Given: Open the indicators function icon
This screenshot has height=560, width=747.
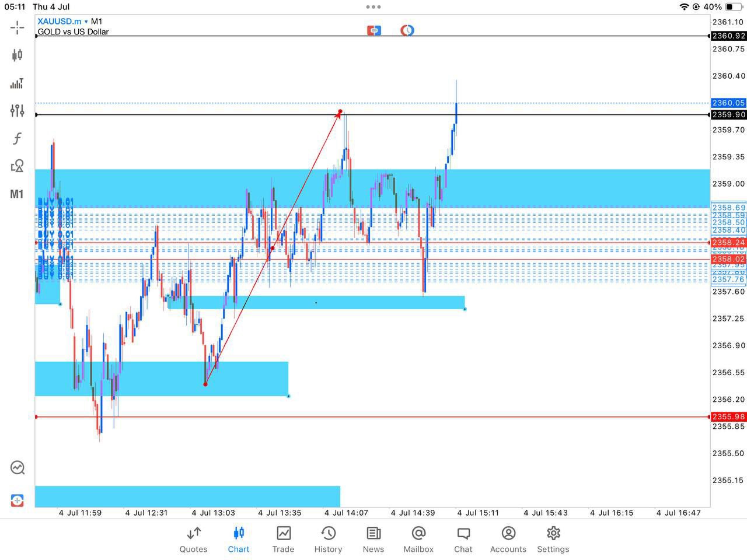Looking at the screenshot, I should [17, 138].
